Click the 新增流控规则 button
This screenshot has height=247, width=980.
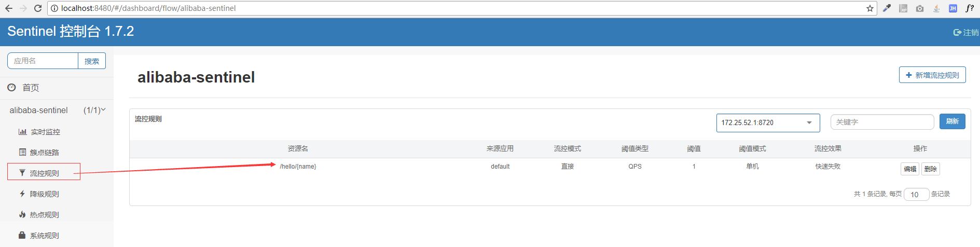[932, 75]
